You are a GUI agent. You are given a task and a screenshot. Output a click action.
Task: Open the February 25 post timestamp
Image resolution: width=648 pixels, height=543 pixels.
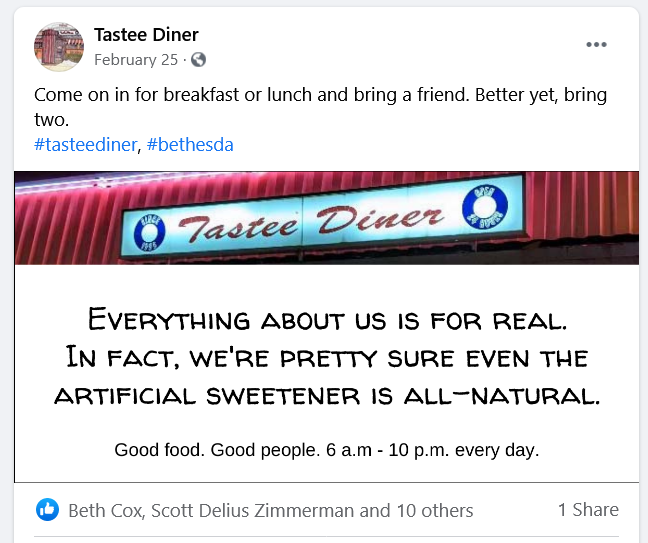tap(136, 60)
